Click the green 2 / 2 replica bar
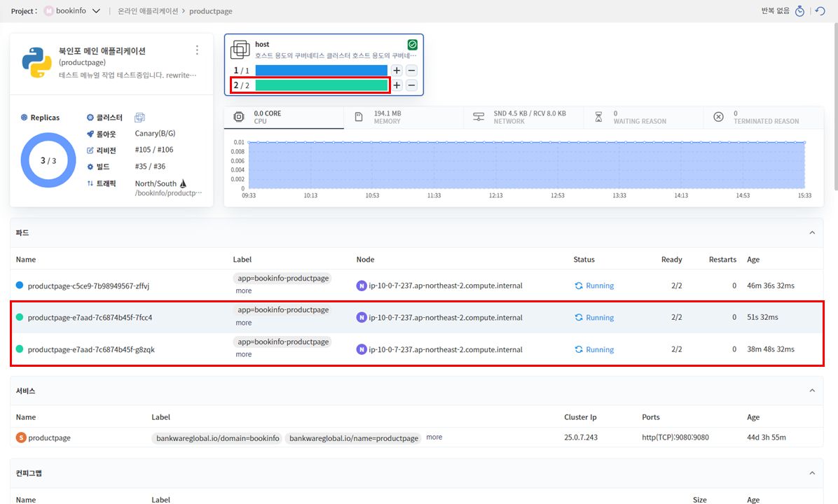Viewport: 838px width, 504px height. pos(321,85)
